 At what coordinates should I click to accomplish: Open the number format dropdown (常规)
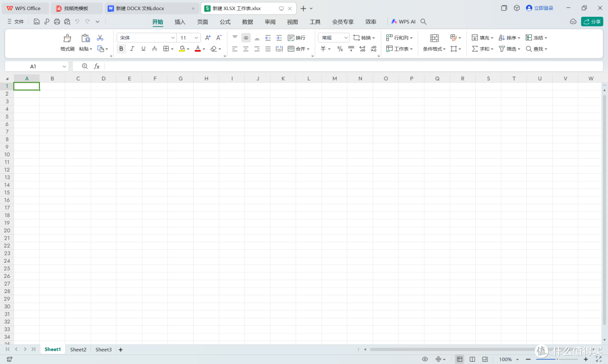(x=346, y=38)
